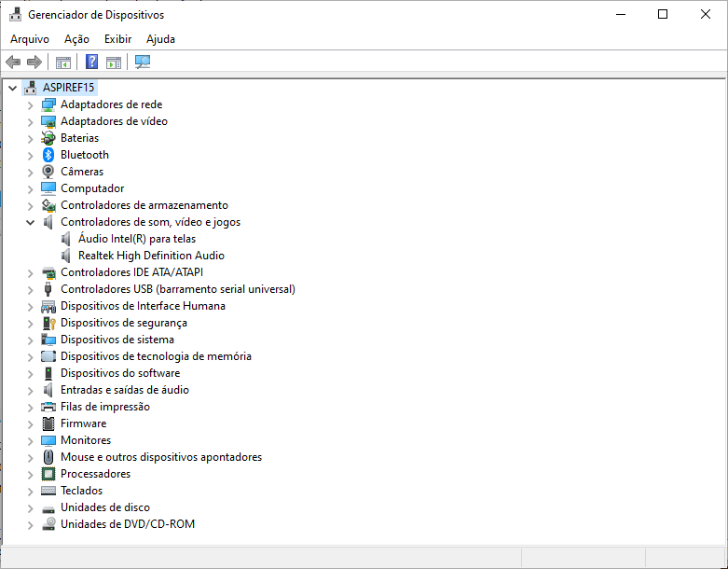Screen dimensions: 728x569
Task: Open the blue Help question mark icon
Action: click(92, 62)
